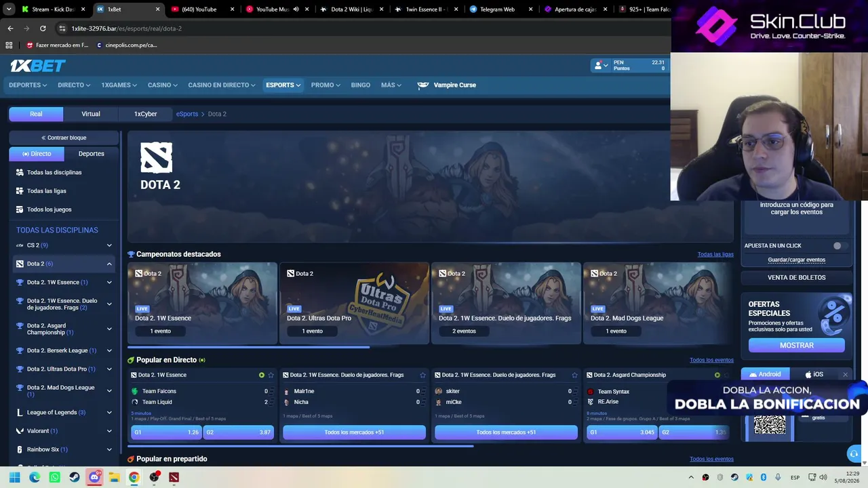Click eSports breadcrumb link
The height and width of the screenshot is (488, 868).
[187, 114]
